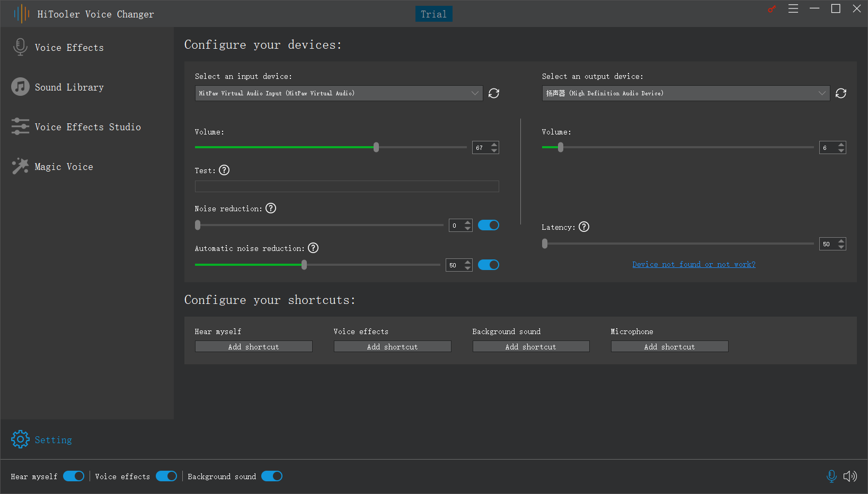Increase output volume with up arrow
The width and height of the screenshot is (868, 494).
(842, 145)
